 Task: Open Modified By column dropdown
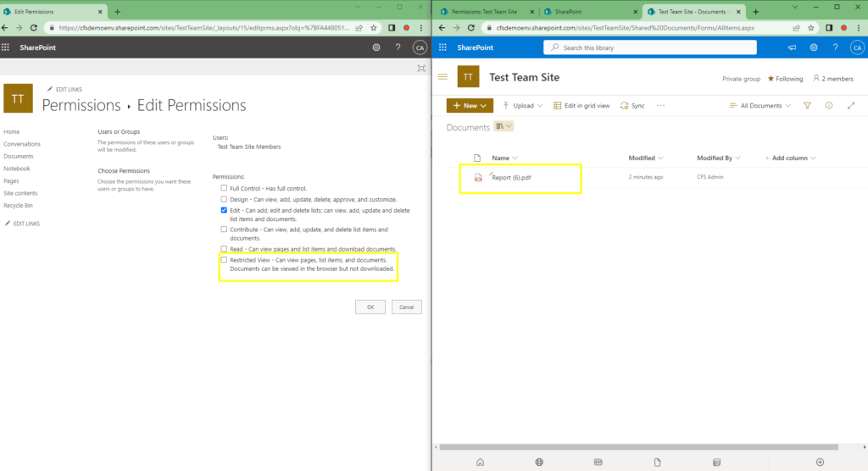pyautogui.click(x=718, y=158)
